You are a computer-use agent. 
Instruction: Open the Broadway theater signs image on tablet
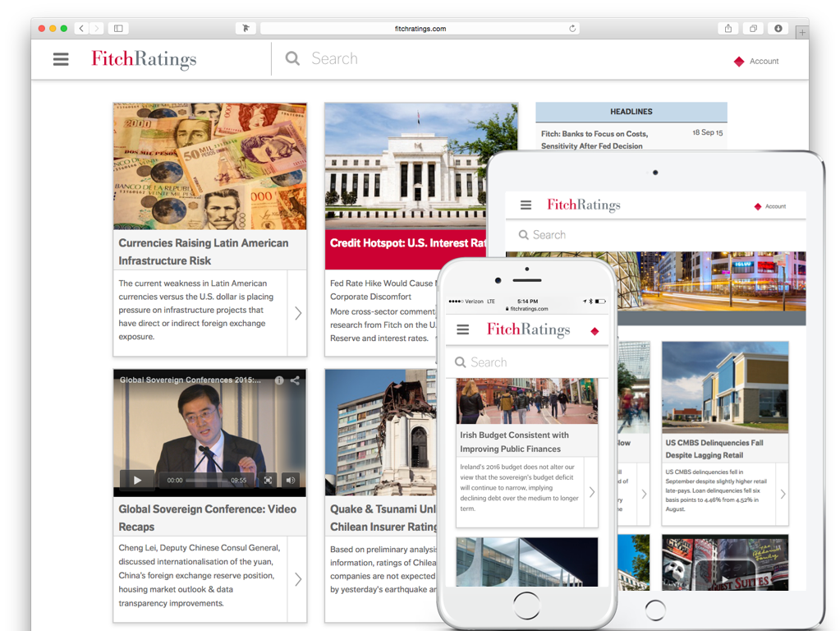[x=725, y=562]
